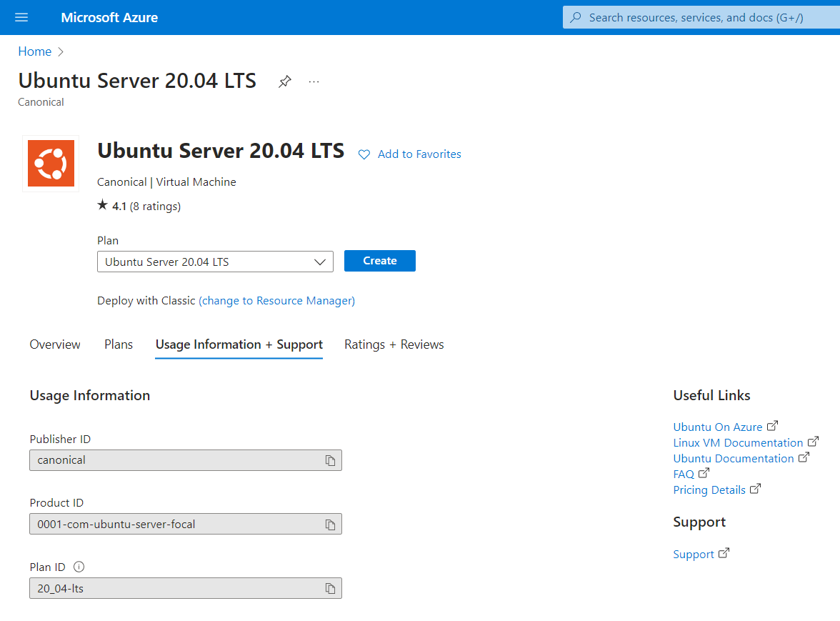Pin Ubuntu Server 20.04 LTS to dashboard

click(284, 81)
